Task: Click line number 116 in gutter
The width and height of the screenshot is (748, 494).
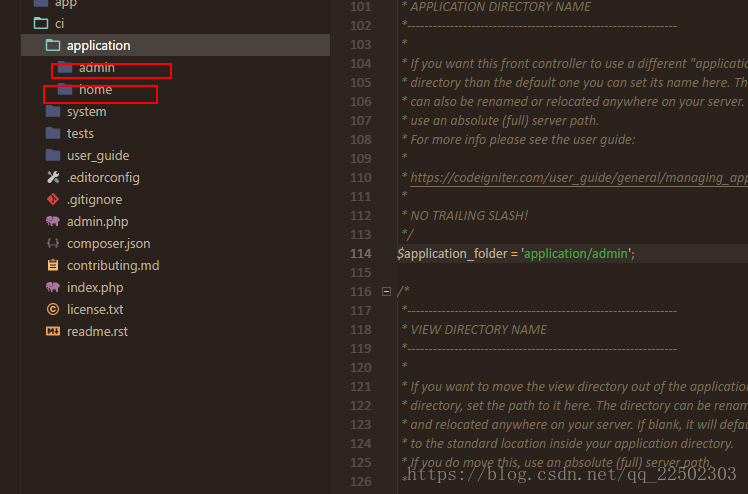Action: [x=360, y=291]
